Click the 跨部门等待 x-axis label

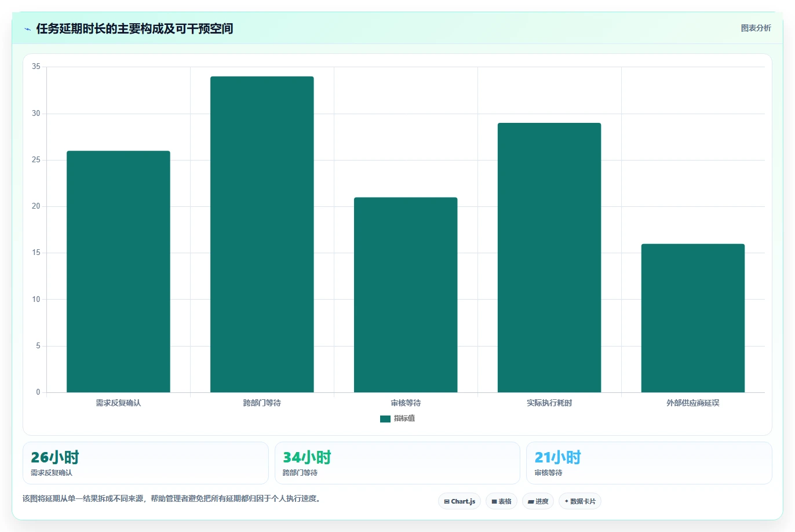pyautogui.click(x=262, y=403)
